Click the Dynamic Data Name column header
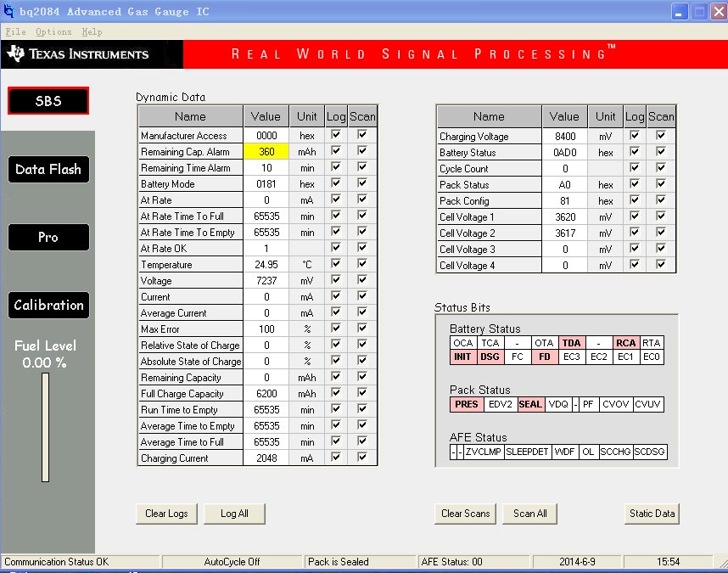The width and height of the screenshot is (728, 573). click(190, 116)
